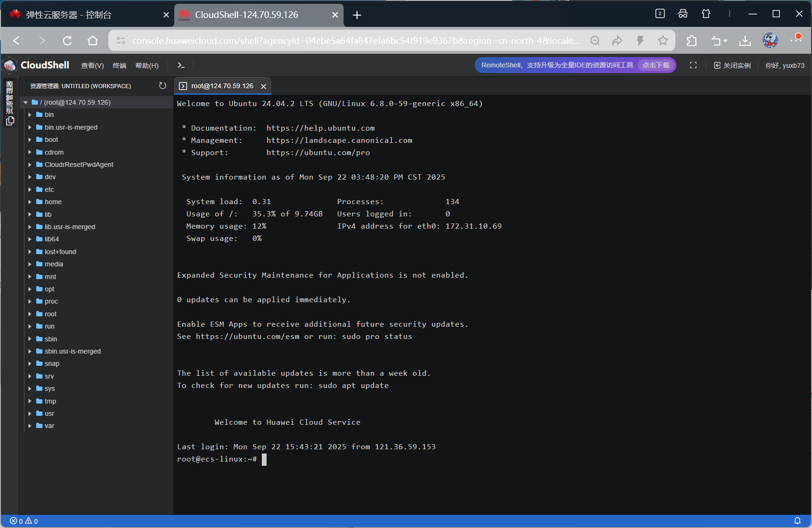Viewport: 812px width, 528px height.
Task: Open the 终端 menu
Action: click(120, 66)
